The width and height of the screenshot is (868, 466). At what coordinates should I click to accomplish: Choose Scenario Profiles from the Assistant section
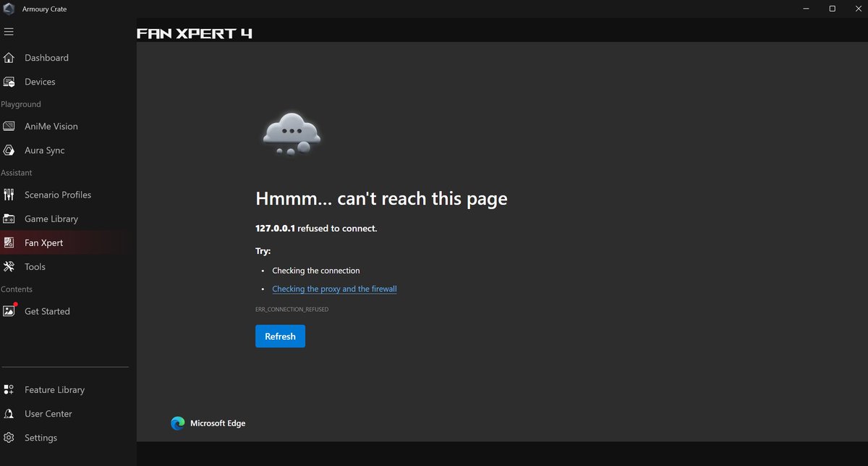point(58,195)
